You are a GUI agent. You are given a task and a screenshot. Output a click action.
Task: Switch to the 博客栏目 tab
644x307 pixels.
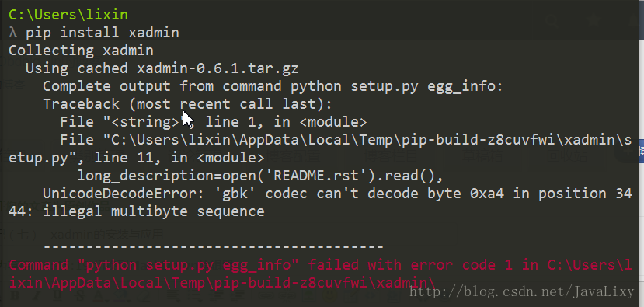tap(391, 155)
